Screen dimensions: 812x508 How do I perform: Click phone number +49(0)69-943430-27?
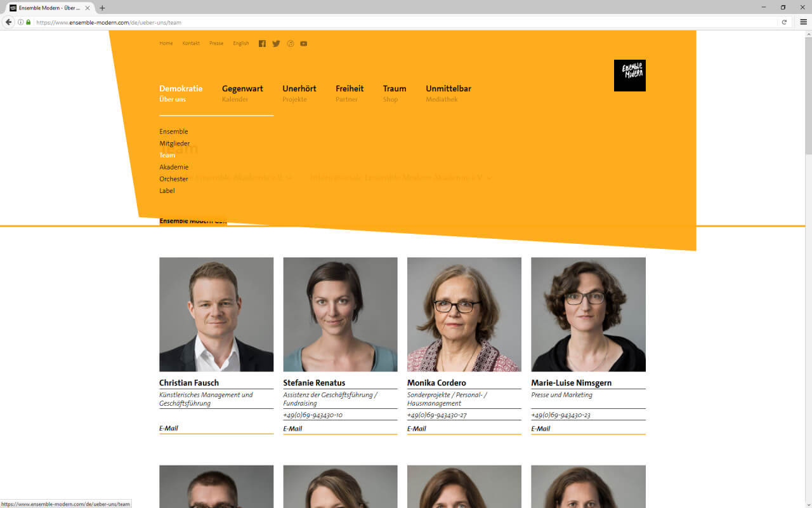437,415
